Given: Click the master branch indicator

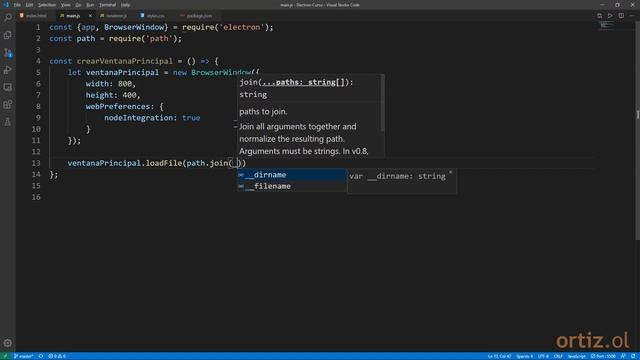Looking at the screenshot, I should [x=23, y=356].
